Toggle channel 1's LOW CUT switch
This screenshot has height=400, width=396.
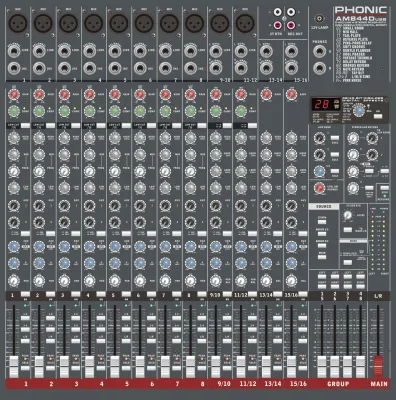tap(25, 126)
